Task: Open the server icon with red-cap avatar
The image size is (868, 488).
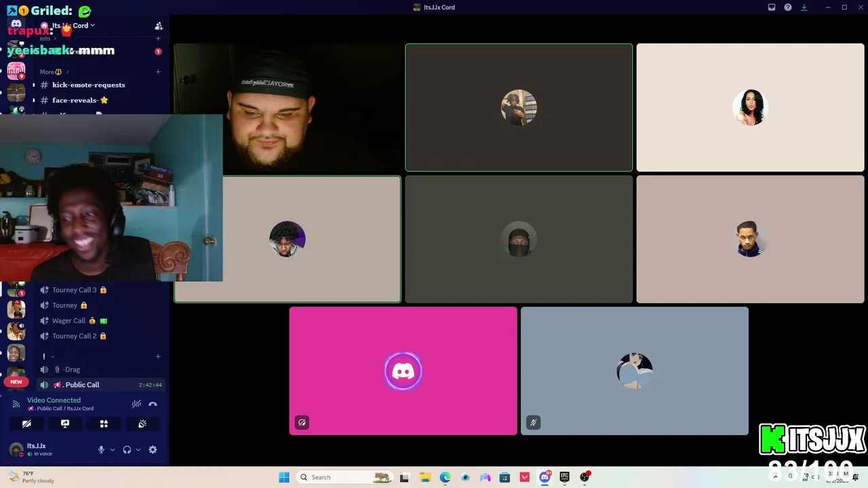Action: point(16,309)
